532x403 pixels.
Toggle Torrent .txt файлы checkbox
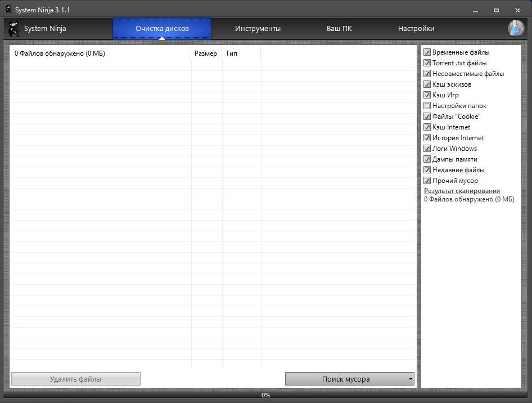pos(427,63)
